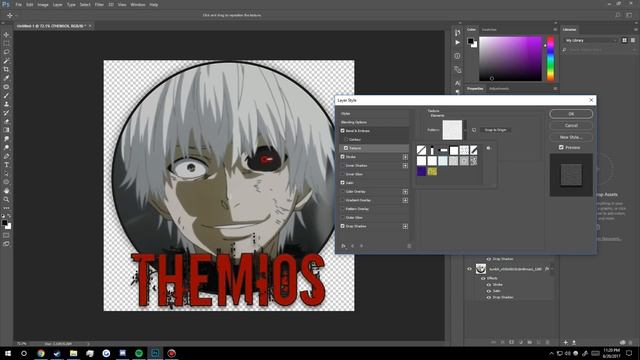The width and height of the screenshot is (640, 360).
Task: Toggle the Stroke effect checkbox
Action: point(342,157)
